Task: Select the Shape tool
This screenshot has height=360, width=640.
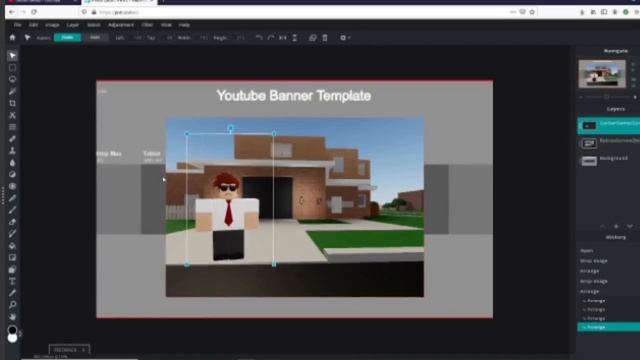Action: pos(12,269)
